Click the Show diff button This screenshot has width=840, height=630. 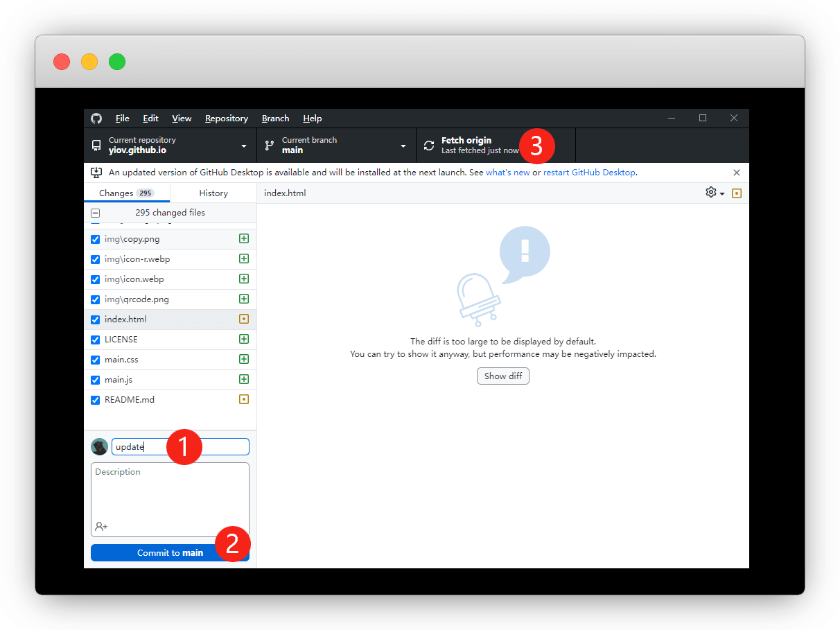(x=502, y=376)
